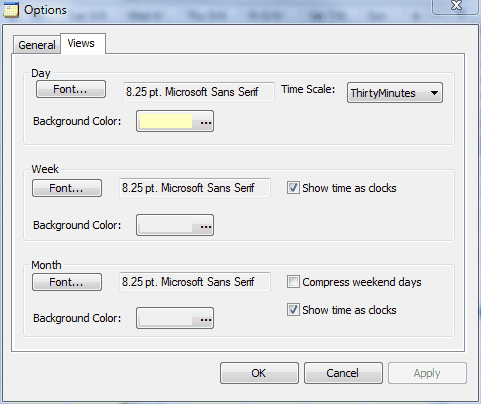Switch to the General tab

[37, 45]
